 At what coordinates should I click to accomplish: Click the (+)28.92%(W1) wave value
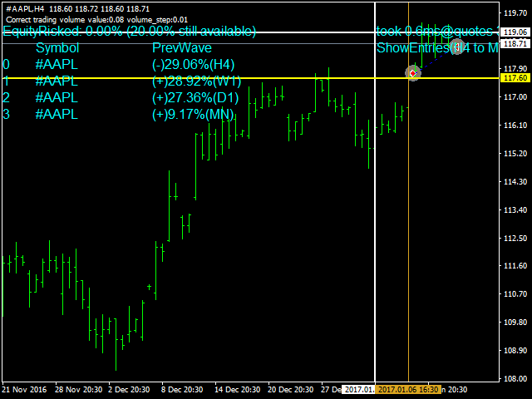coord(197,81)
